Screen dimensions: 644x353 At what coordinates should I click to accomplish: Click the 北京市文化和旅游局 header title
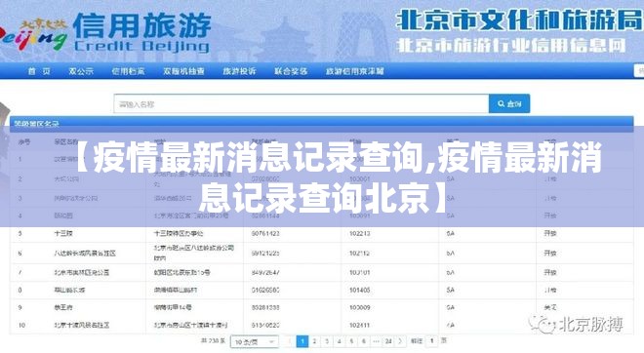click(519, 20)
